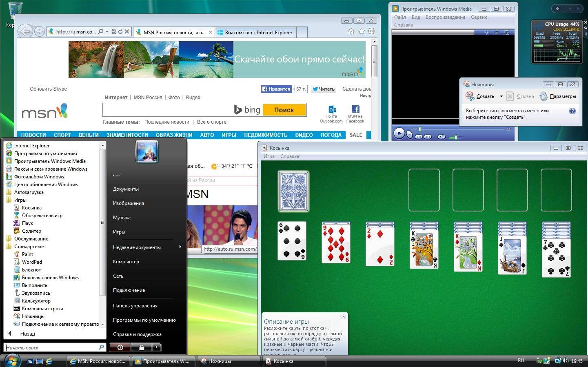Adjust the Media Player volume slider
Viewport: 588px width, 367px height.
tap(456, 137)
